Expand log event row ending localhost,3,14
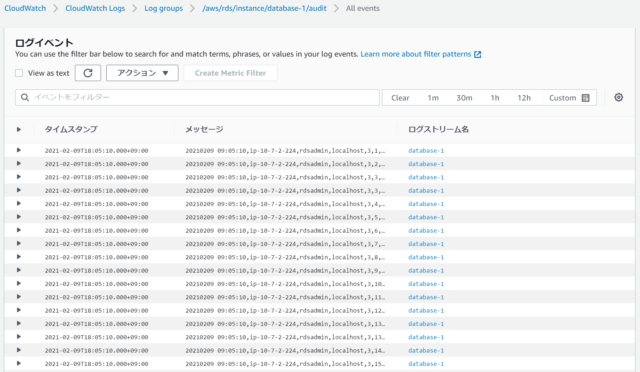 [18, 350]
